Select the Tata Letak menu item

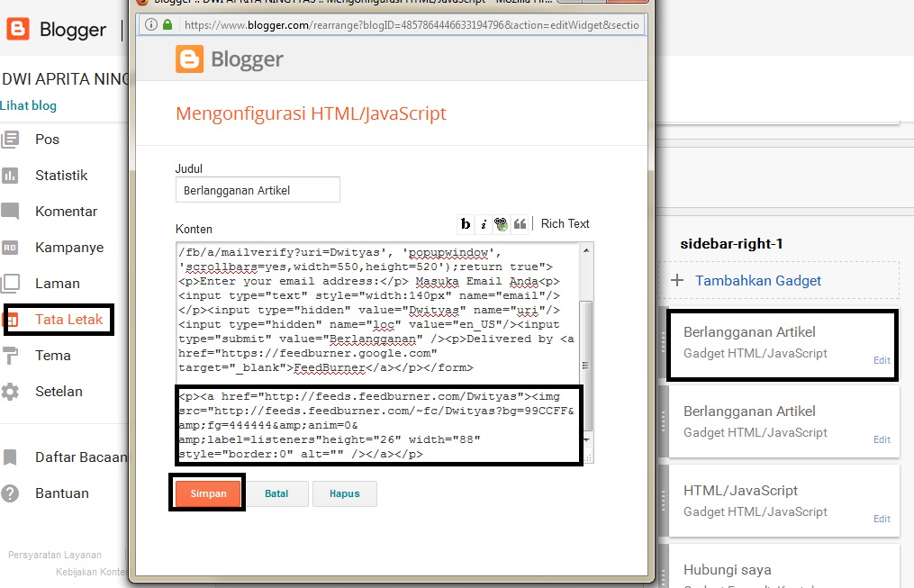pyautogui.click(x=68, y=320)
